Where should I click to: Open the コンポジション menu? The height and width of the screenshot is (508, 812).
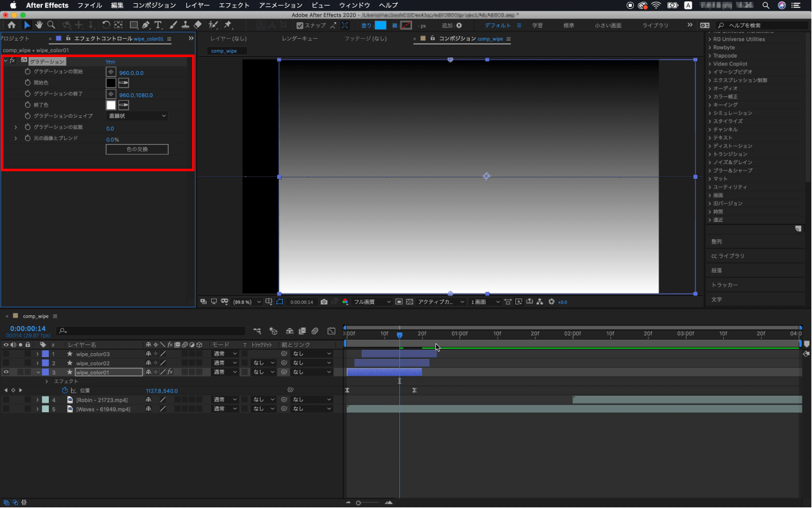(x=154, y=5)
